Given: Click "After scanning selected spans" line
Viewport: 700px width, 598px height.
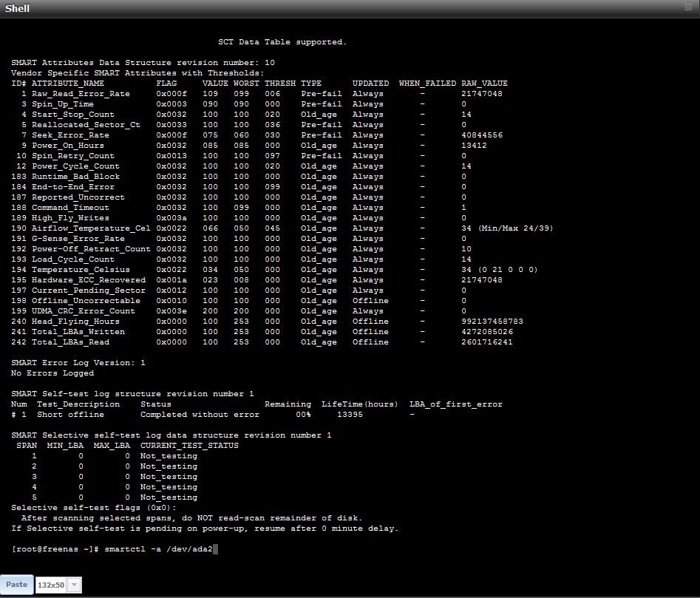Looking at the screenshot, I should coord(192,518).
